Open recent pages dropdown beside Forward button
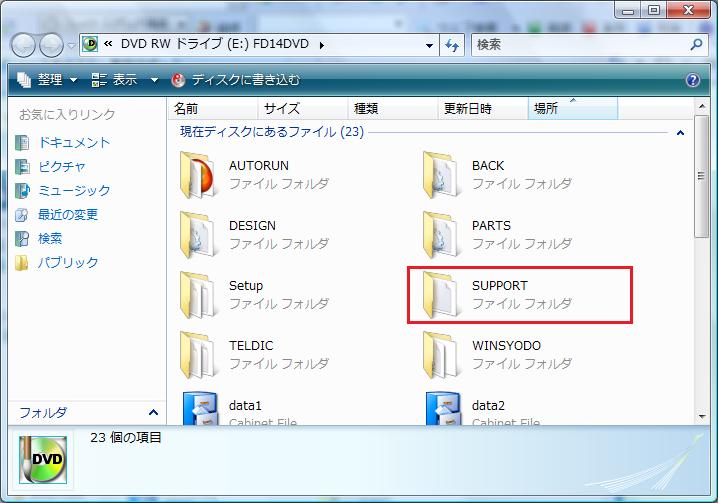This screenshot has width=718, height=503. 71,45
